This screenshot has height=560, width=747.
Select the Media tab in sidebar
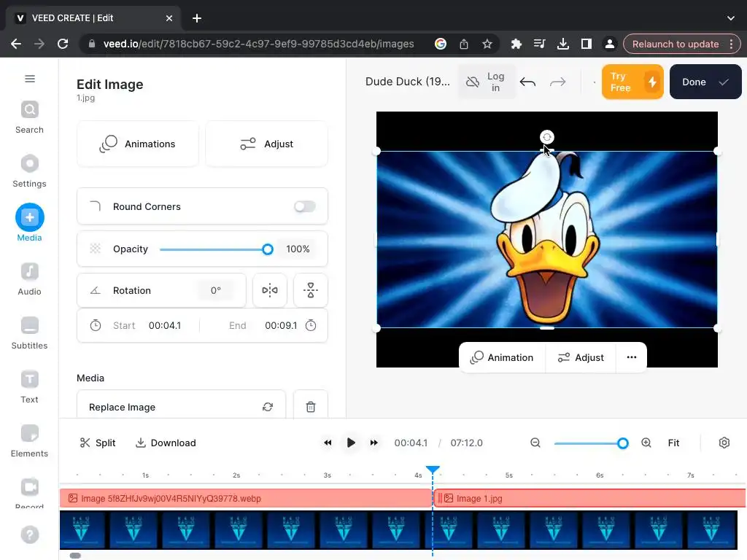(x=29, y=223)
